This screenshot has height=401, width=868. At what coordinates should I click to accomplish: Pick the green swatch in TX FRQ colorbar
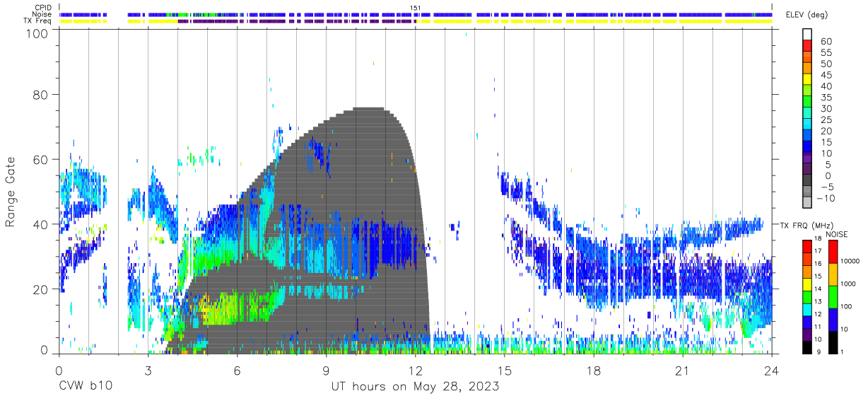(806, 297)
